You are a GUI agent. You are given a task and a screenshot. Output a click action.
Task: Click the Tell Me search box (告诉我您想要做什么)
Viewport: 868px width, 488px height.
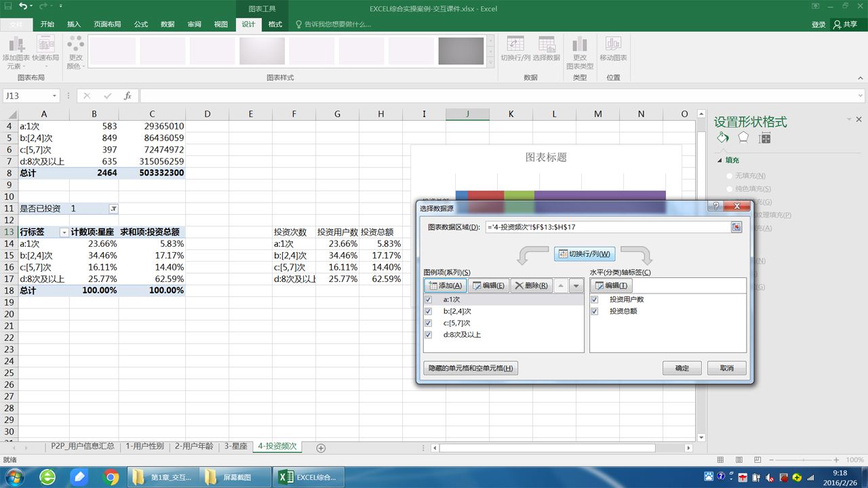(x=333, y=24)
